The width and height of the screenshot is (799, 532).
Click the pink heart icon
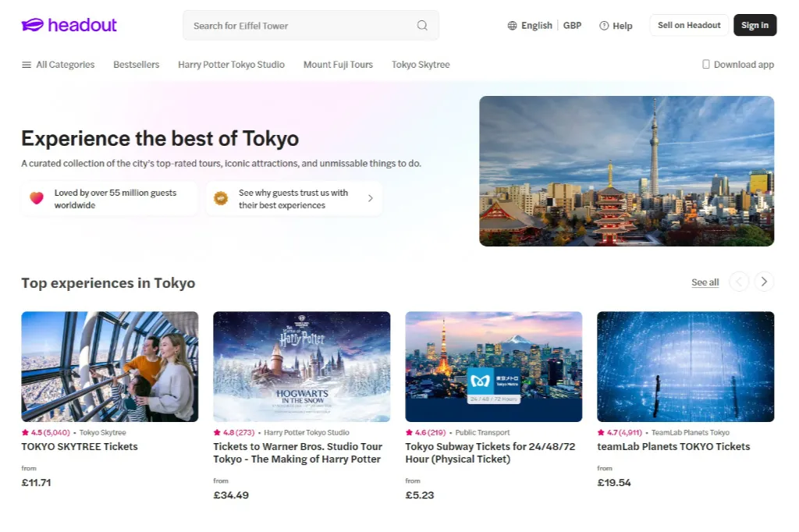[37, 198]
